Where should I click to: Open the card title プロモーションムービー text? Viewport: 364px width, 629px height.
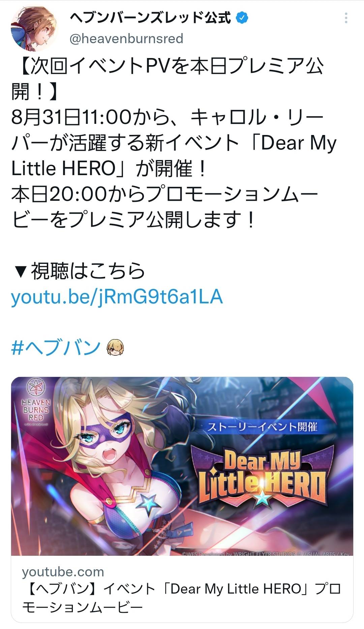tap(182, 598)
